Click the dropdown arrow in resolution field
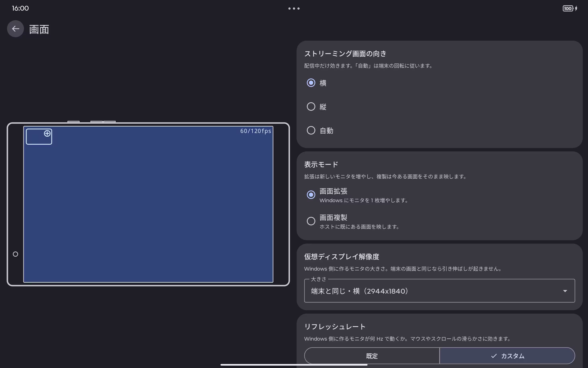Image resolution: width=588 pixels, height=368 pixels. [x=565, y=291]
